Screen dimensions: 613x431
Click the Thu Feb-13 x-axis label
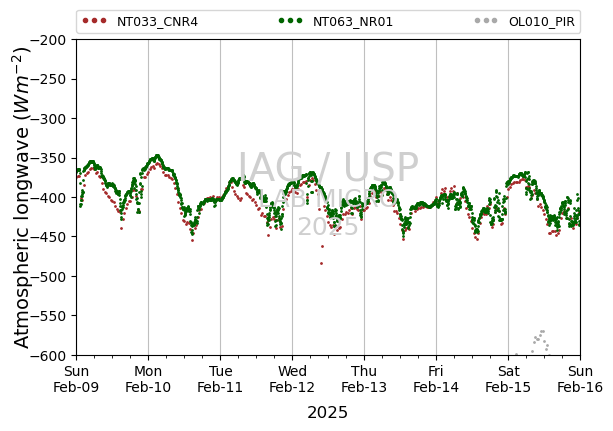pyautogui.click(x=364, y=379)
